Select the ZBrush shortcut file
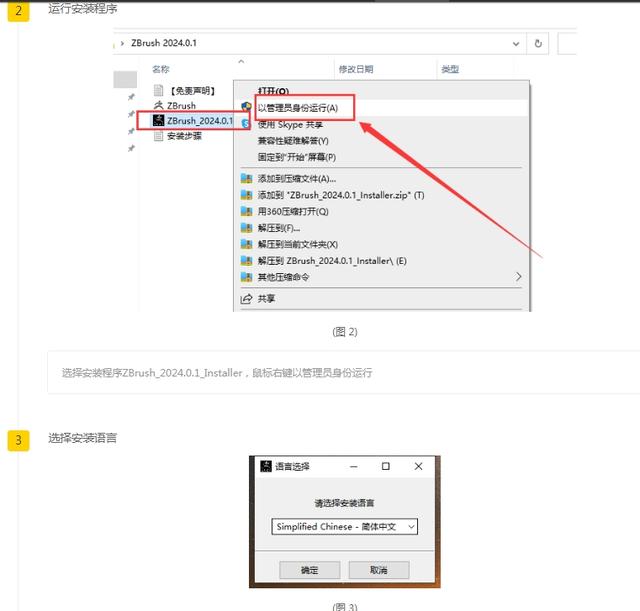 coord(181,105)
